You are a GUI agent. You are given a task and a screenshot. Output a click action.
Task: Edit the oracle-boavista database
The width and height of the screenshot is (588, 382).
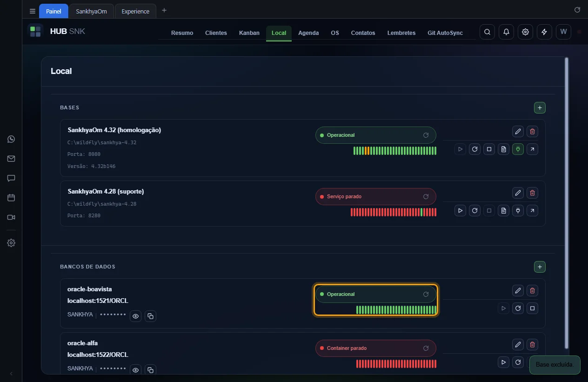pyautogui.click(x=518, y=291)
